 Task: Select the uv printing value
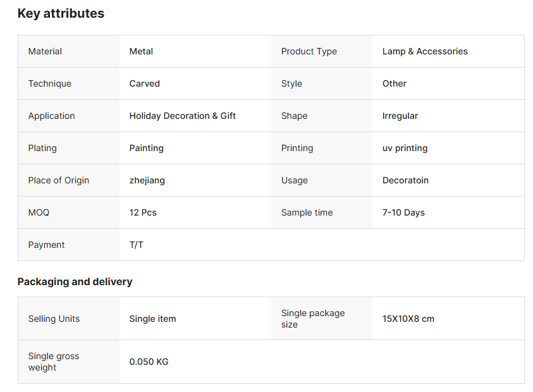405,148
